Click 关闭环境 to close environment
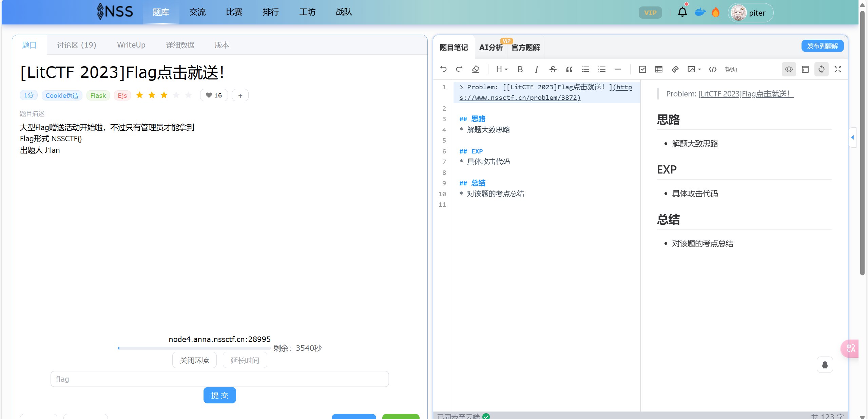 194,360
